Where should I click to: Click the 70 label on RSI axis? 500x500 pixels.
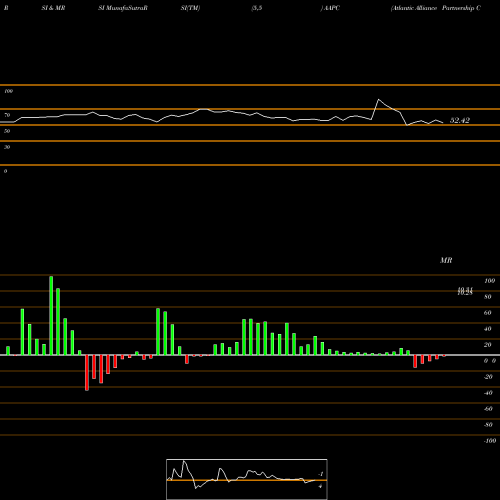pos(7,115)
